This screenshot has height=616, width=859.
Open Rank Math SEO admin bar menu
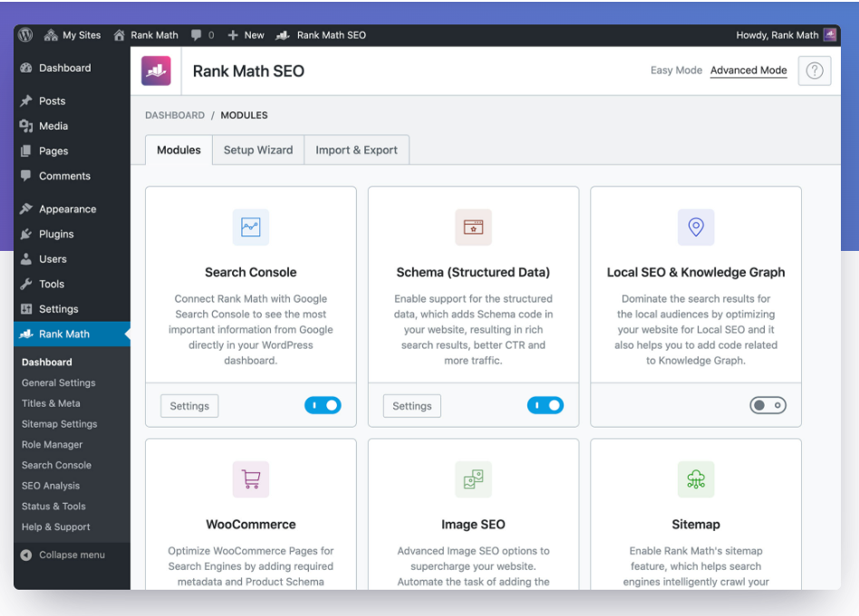pos(321,35)
